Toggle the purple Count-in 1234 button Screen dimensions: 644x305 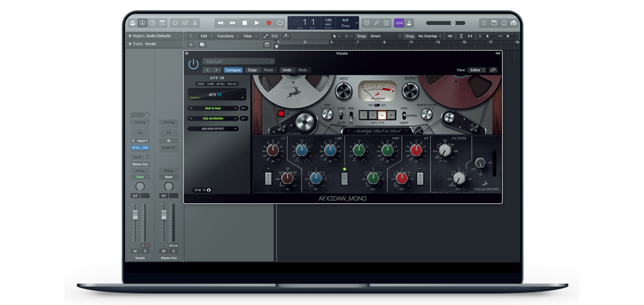(x=399, y=23)
